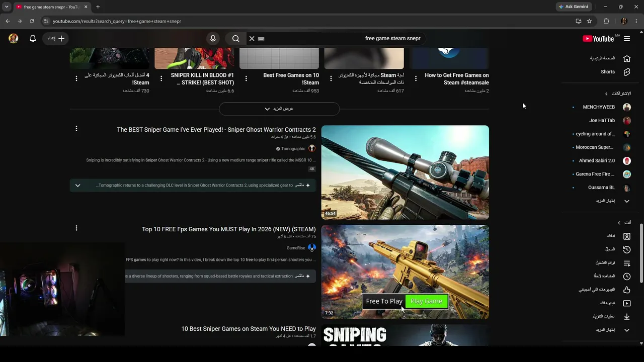The image size is (644, 362).
Task: Expand the Sniper Ghost Warrior video summary
Action: 77,185
